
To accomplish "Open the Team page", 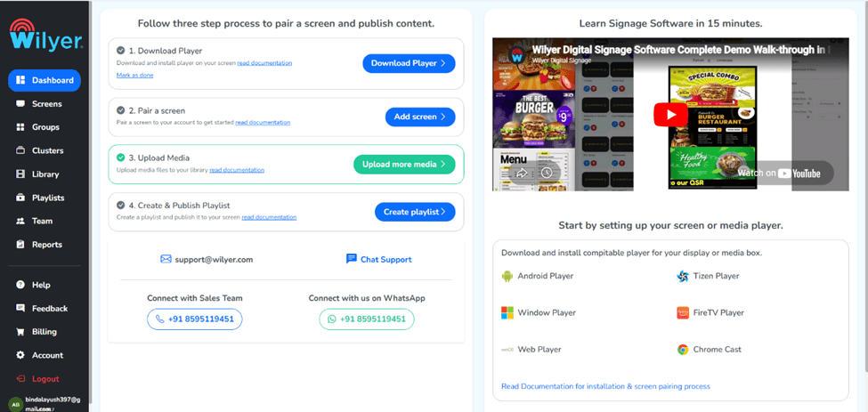I will pos(42,222).
